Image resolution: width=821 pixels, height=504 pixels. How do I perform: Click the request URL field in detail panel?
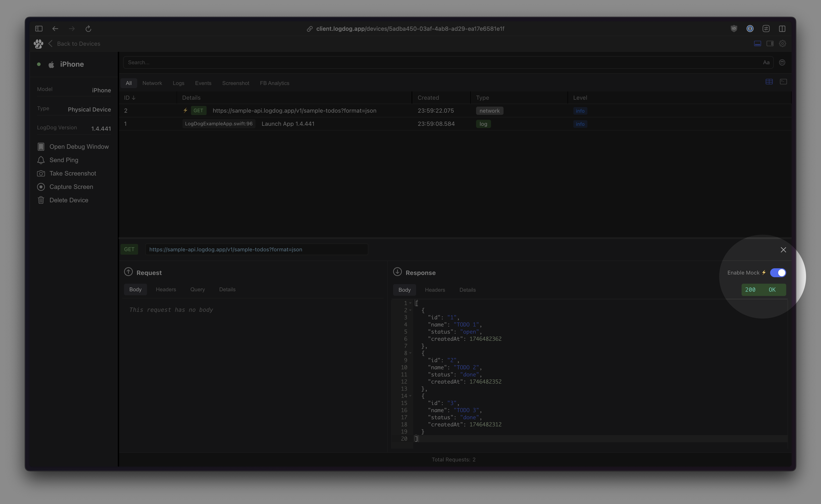[x=256, y=249]
